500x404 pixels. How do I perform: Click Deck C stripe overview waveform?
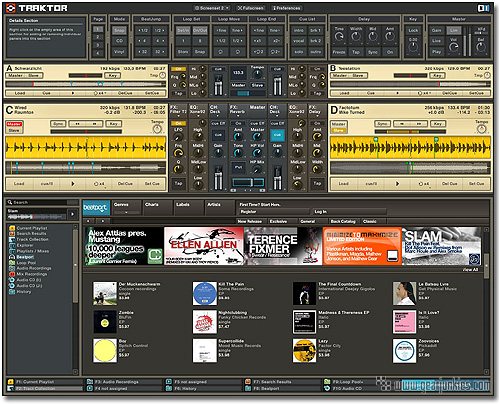(86, 168)
